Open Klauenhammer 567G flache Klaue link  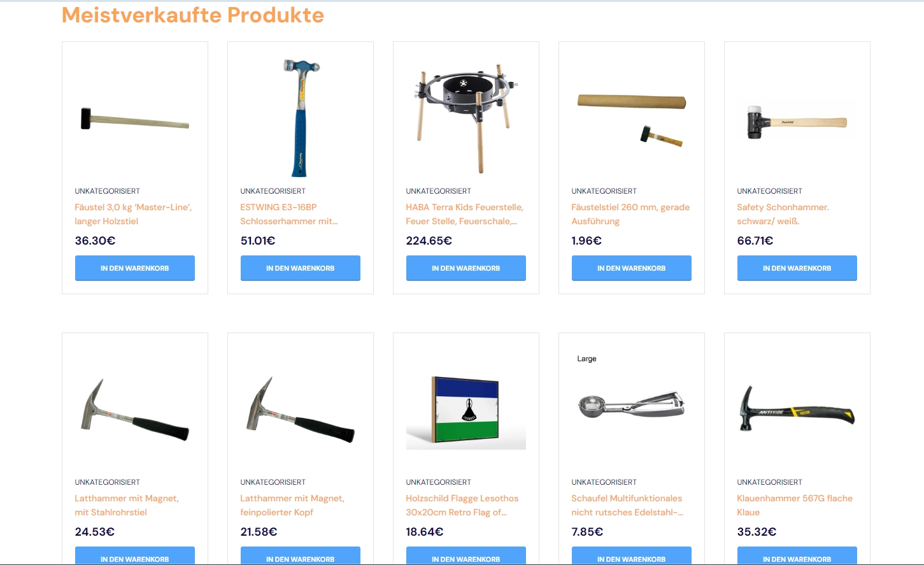point(795,505)
